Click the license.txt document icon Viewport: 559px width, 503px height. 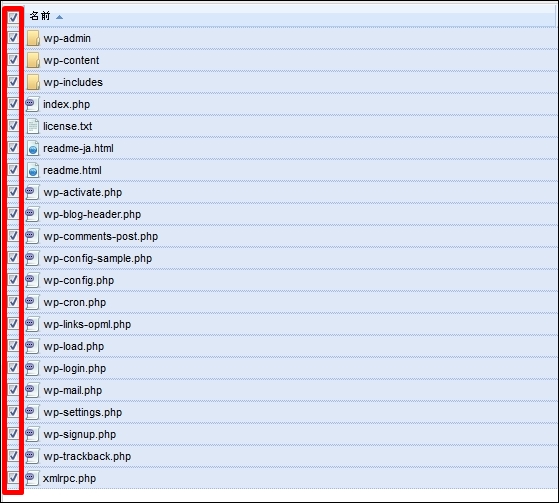33,127
